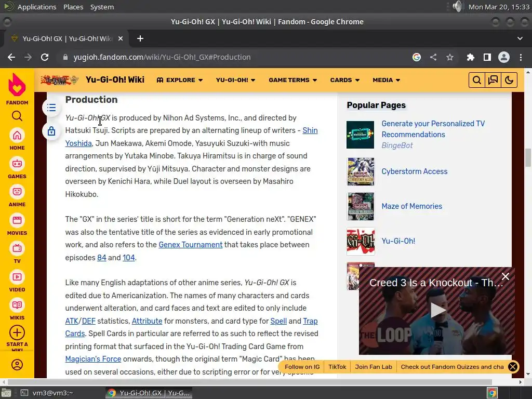Bookmark this tab with star icon
The image size is (532, 399).
450,57
